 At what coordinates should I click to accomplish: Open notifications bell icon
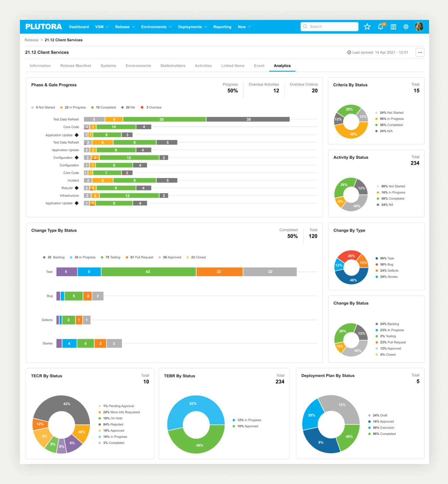pos(381,27)
